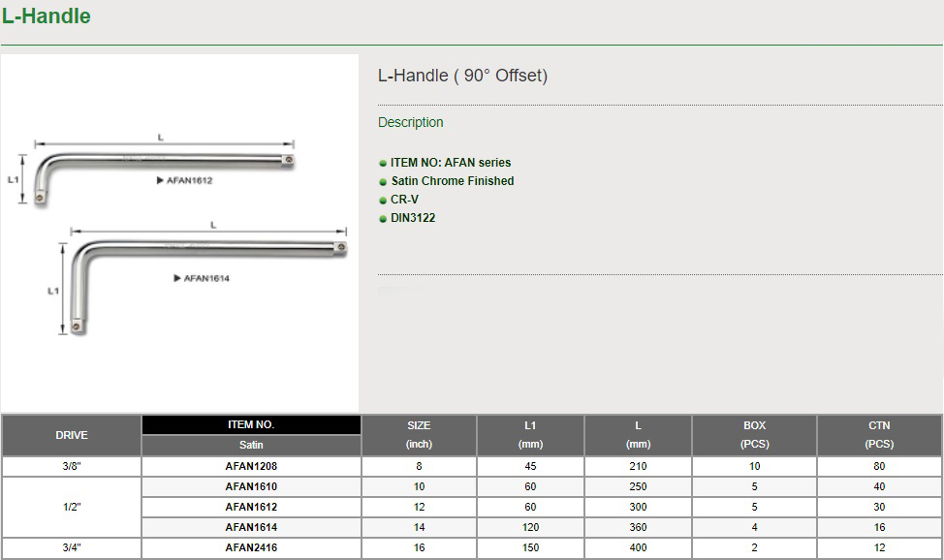Click the green bullet beside CR-V

pyautogui.click(x=383, y=201)
